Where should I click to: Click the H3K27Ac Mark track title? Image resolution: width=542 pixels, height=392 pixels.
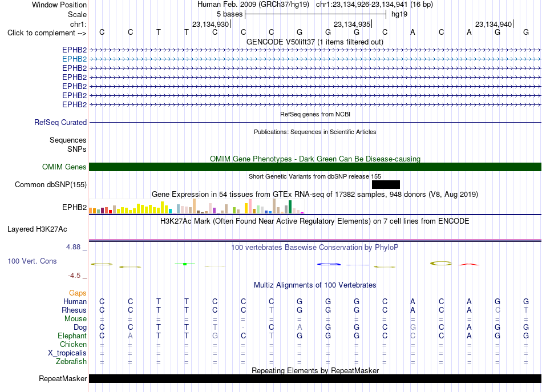click(315, 221)
